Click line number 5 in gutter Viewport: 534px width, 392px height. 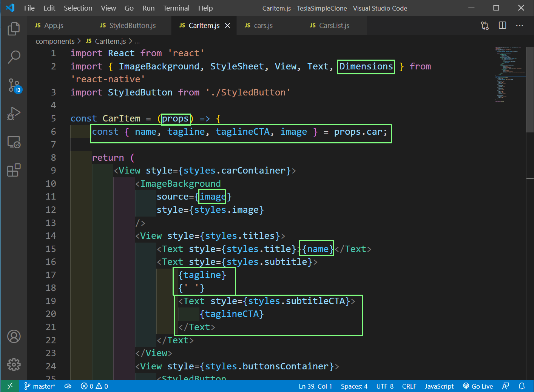(x=53, y=118)
